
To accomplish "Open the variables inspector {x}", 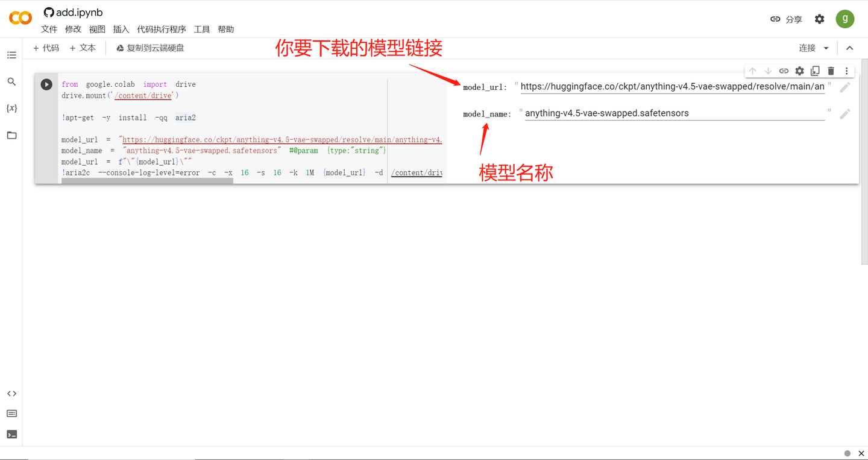I will pyautogui.click(x=11, y=108).
